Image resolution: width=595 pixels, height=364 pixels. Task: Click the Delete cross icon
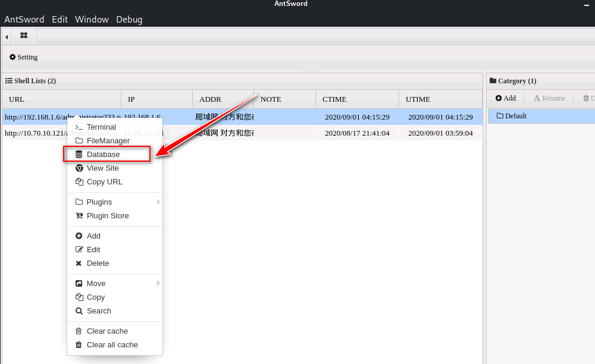click(x=79, y=263)
